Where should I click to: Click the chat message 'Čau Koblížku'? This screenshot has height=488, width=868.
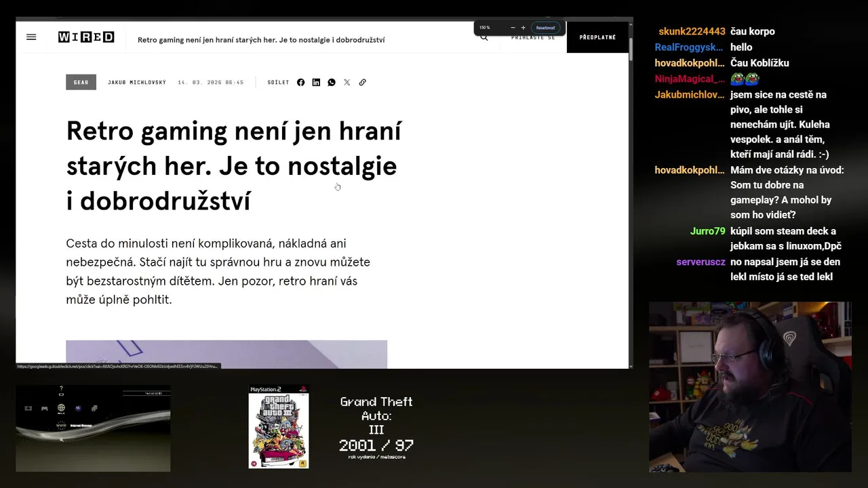(x=759, y=63)
